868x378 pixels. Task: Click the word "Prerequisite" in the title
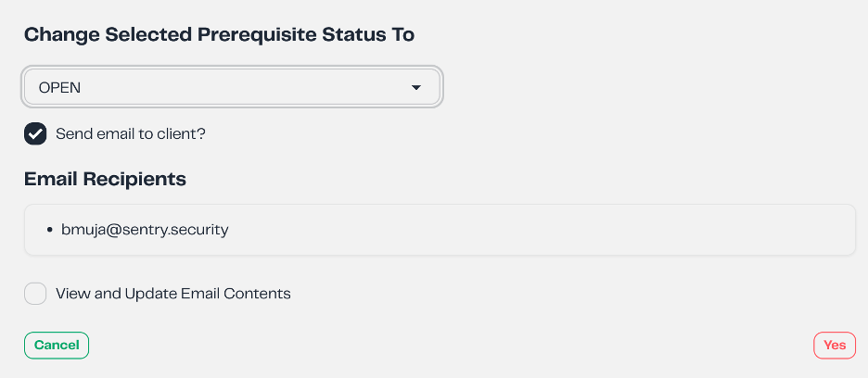(x=250, y=35)
